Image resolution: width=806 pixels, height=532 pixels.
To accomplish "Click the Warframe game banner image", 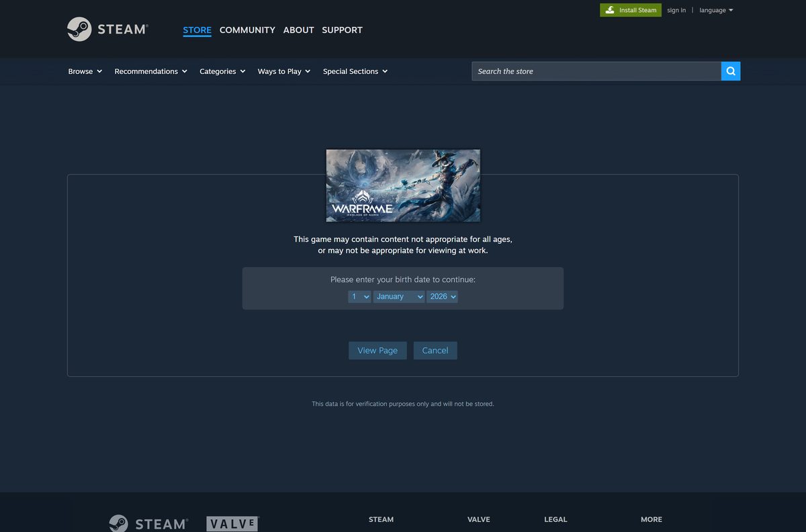I will point(403,185).
